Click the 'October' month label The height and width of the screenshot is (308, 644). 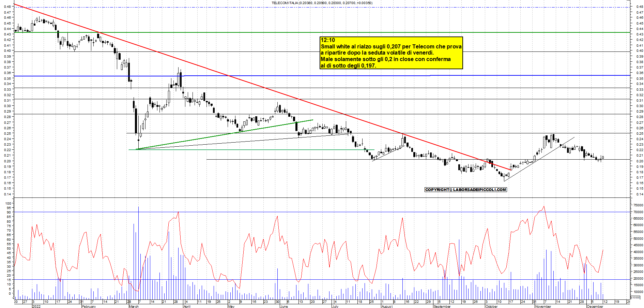[491, 306]
